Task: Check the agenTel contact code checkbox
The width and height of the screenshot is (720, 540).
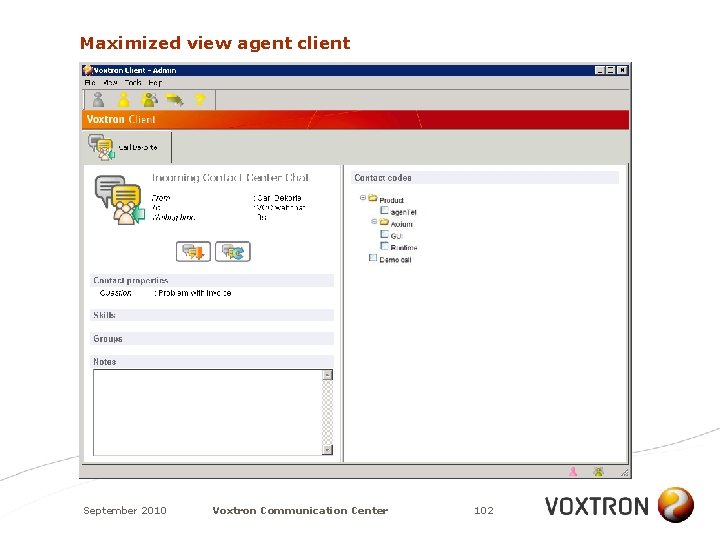Action: (385, 210)
